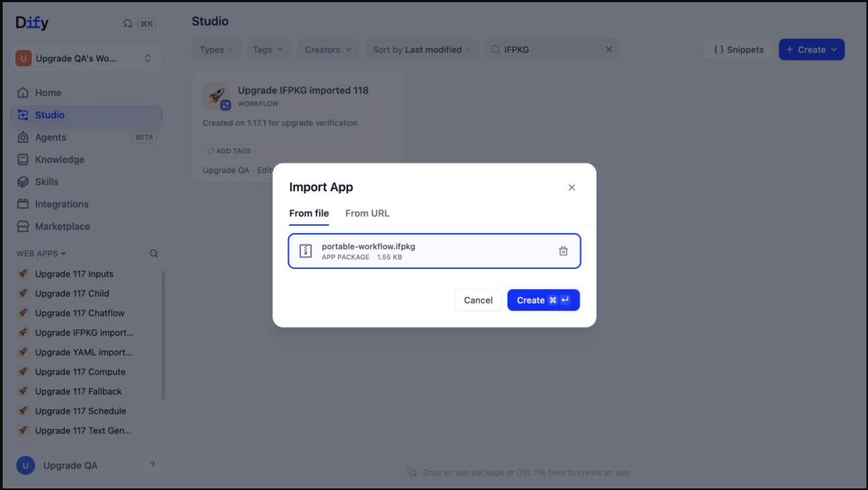Open the Upgrade IFPKG imported 118 card
This screenshot has width=868, height=490.
(x=298, y=127)
